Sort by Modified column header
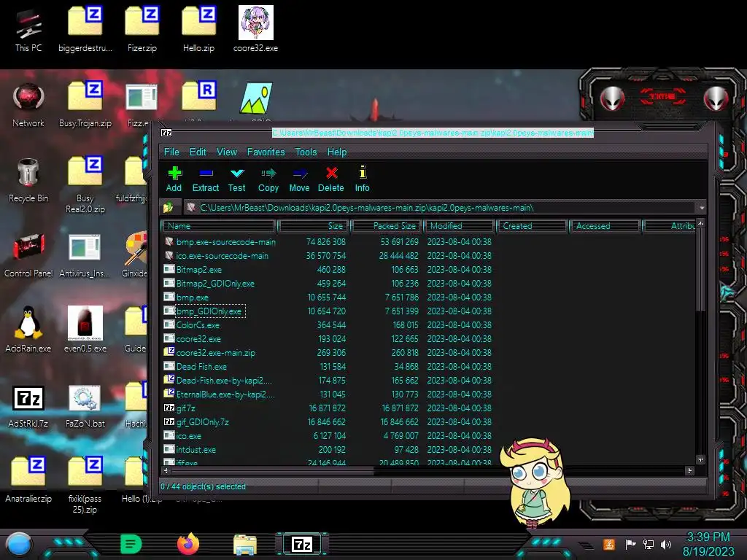Image resolution: width=747 pixels, height=560 pixels. click(x=460, y=226)
